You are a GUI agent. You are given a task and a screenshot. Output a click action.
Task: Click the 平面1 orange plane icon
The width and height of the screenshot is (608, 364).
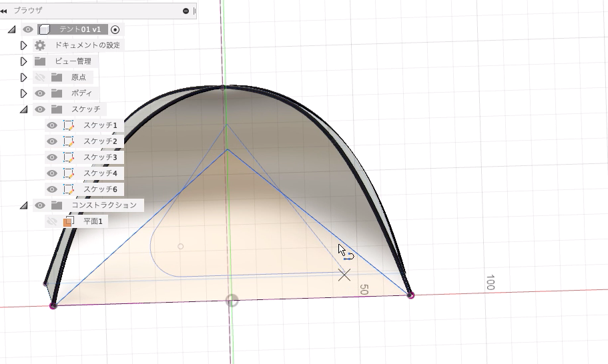[x=69, y=221]
